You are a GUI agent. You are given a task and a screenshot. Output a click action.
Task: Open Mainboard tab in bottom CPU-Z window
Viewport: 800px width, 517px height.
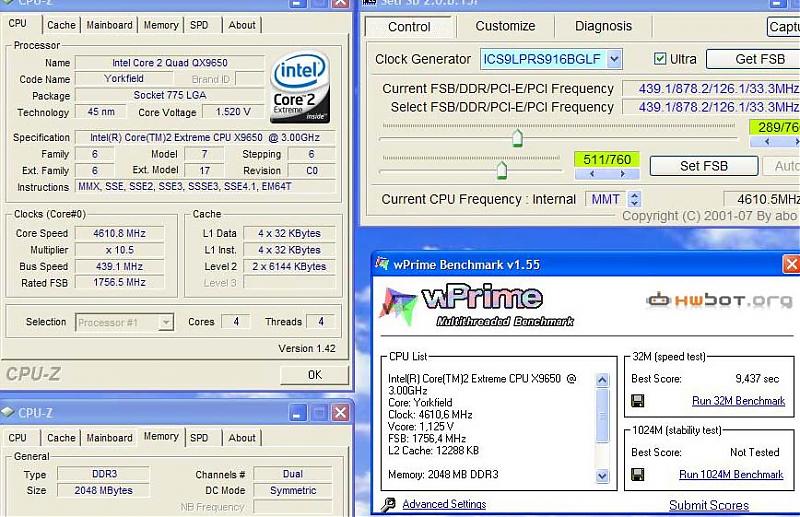[109, 438]
